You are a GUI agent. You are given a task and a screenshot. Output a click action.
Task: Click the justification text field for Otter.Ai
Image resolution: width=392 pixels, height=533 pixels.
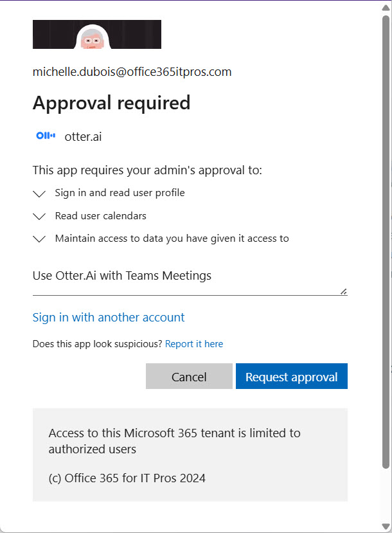(190, 278)
